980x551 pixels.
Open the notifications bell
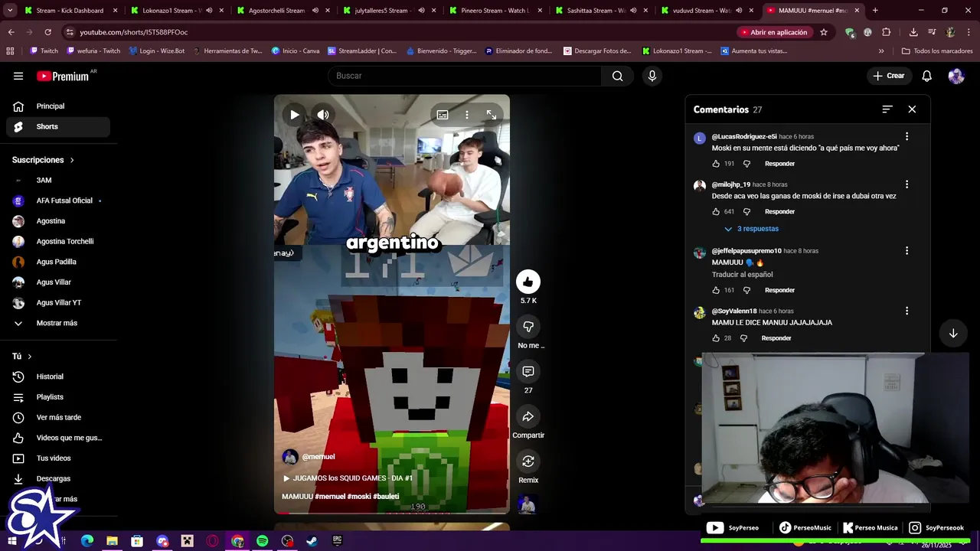click(926, 76)
